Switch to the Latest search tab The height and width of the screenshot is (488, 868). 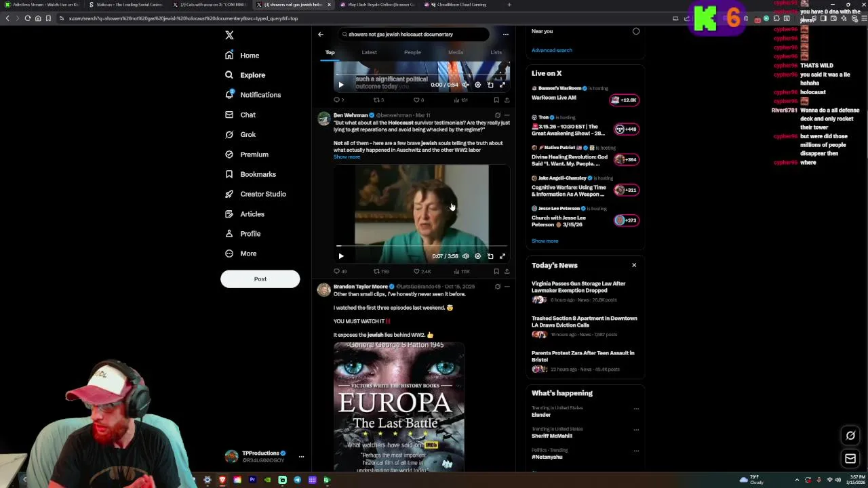pyautogui.click(x=369, y=52)
